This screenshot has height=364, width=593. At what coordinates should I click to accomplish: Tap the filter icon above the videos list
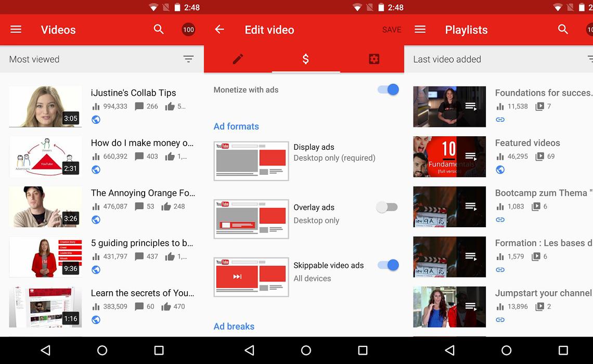[x=188, y=59]
